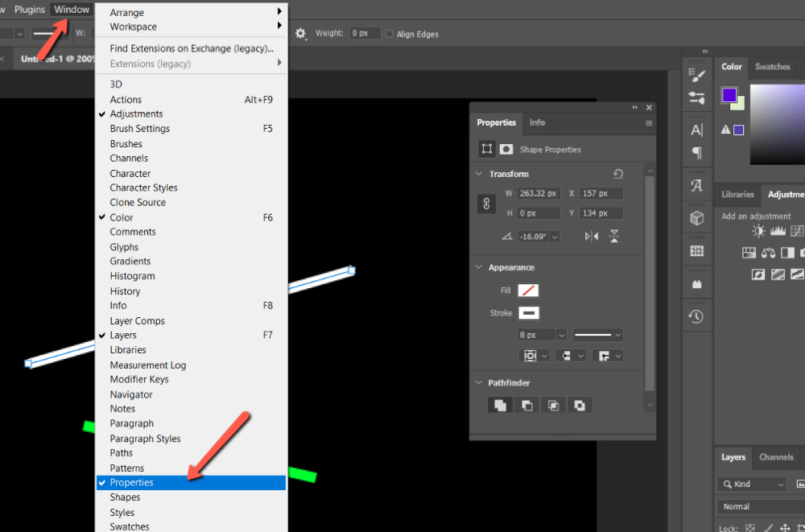The height and width of the screenshot is (532, 805).
Task: Uncheck Properties in the Window menu
Action: (132, 483)
